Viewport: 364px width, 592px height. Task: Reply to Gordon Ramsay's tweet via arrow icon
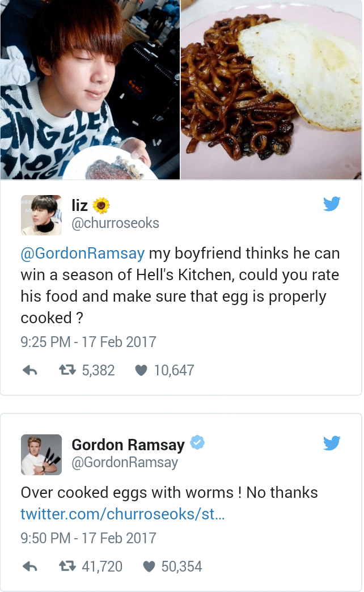[30, 566]
